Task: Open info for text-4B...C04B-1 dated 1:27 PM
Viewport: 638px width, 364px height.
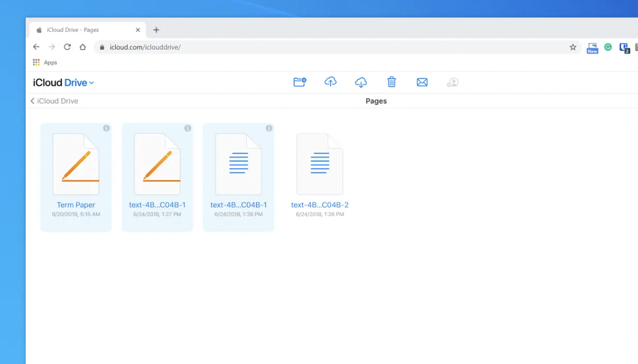Action: tap(187, 128)
